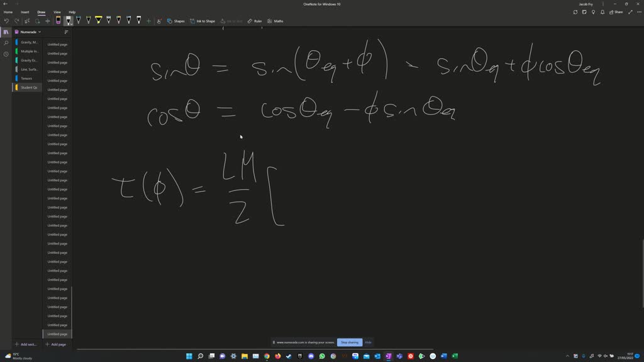
Task: Click the back arrow in title bar
Action: 5,4
